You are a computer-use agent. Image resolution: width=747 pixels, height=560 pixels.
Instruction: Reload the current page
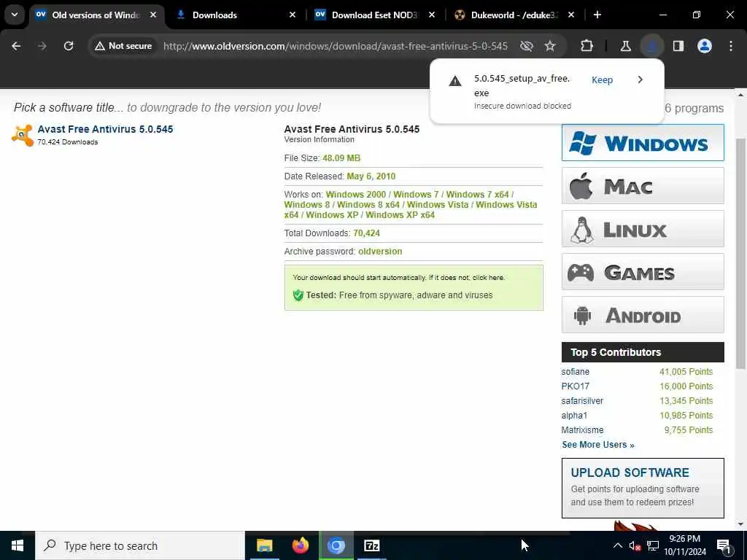click(x=69, y=46)
